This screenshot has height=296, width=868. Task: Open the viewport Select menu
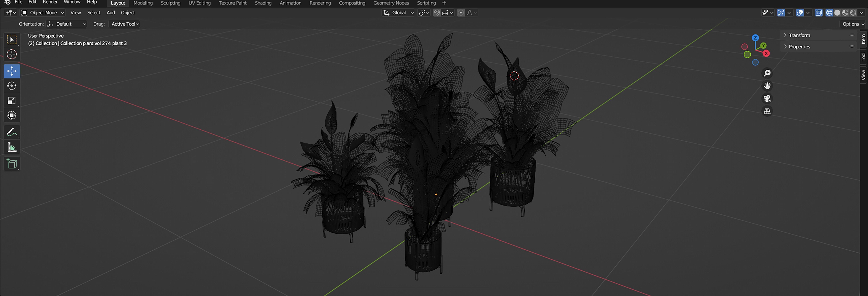pos(94,13)
